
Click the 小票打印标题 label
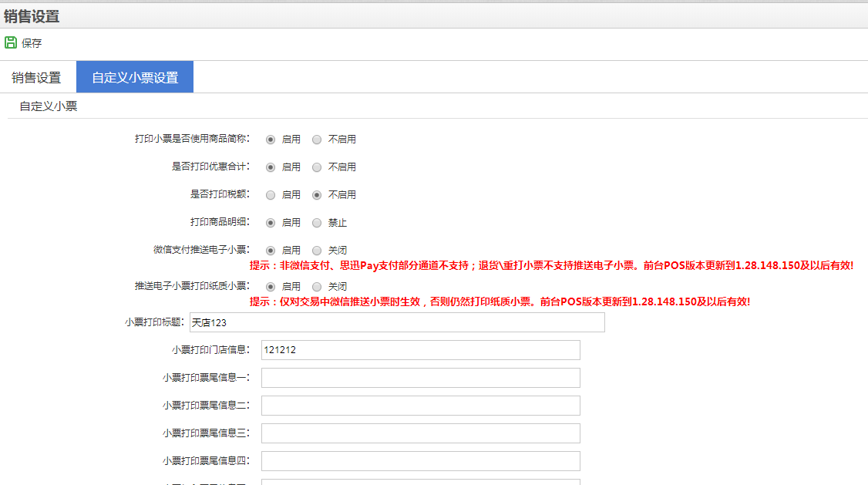(x=154, y=322)
